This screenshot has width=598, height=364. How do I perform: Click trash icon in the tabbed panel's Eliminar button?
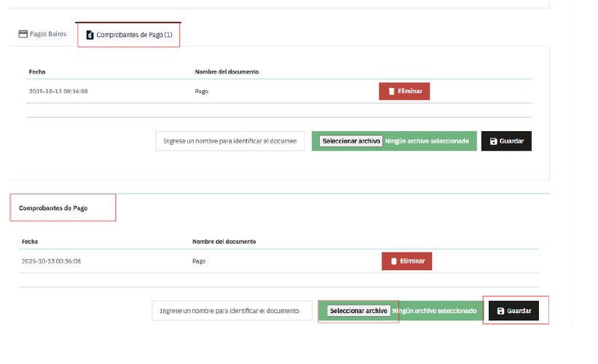(x=391, y=92)
